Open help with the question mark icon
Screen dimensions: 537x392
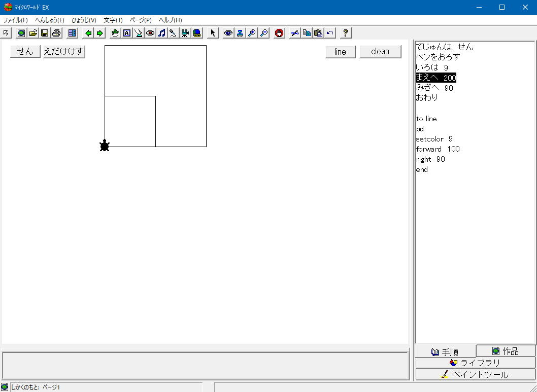click(346, 33)
